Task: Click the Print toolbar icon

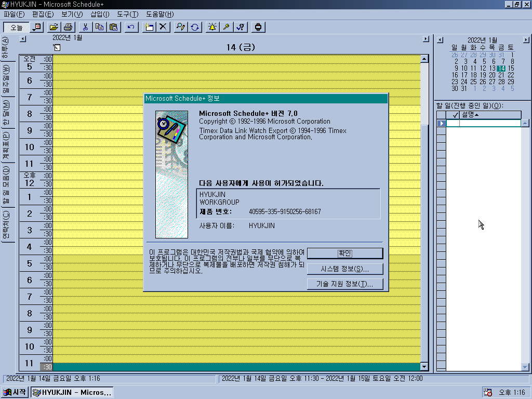Action: pos(68,27)
